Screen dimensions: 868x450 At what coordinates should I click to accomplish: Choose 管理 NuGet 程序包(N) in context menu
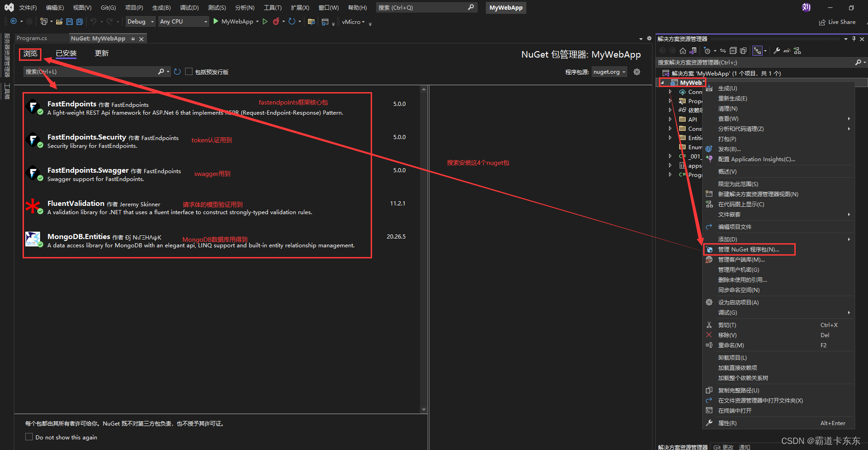coord(778,249)
